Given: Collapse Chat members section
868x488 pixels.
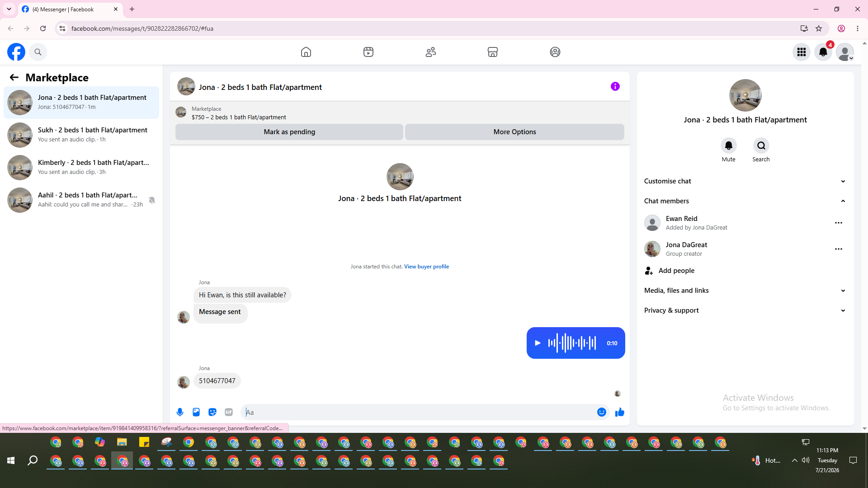Looking at the screenshot, I should click(x=745, y=201).
